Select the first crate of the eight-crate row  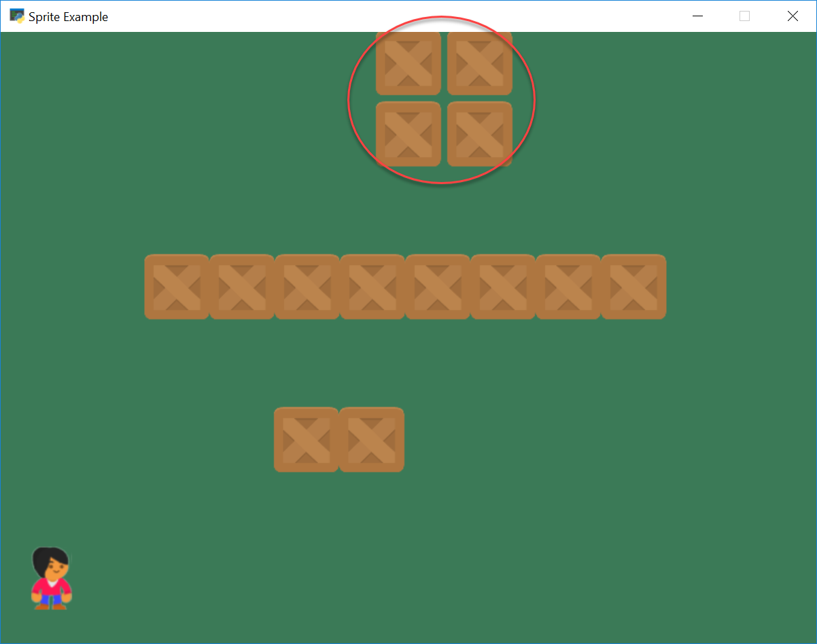[177, 287]
